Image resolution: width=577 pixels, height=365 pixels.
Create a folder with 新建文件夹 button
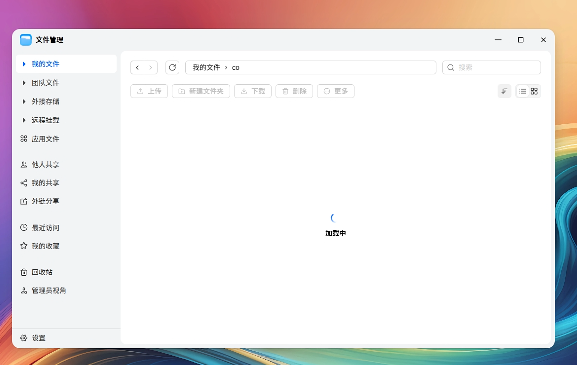tap(201, 91)
